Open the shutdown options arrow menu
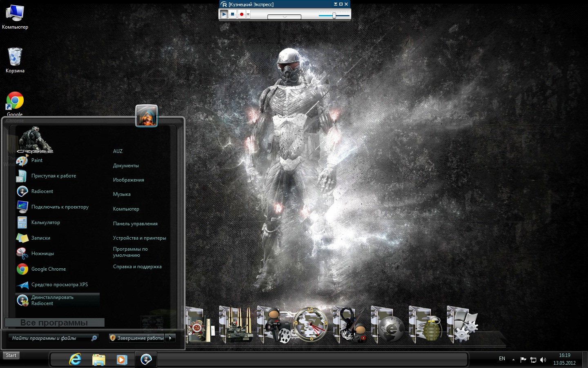Viewport: 588px width, 368px height. tap(170, 338)
